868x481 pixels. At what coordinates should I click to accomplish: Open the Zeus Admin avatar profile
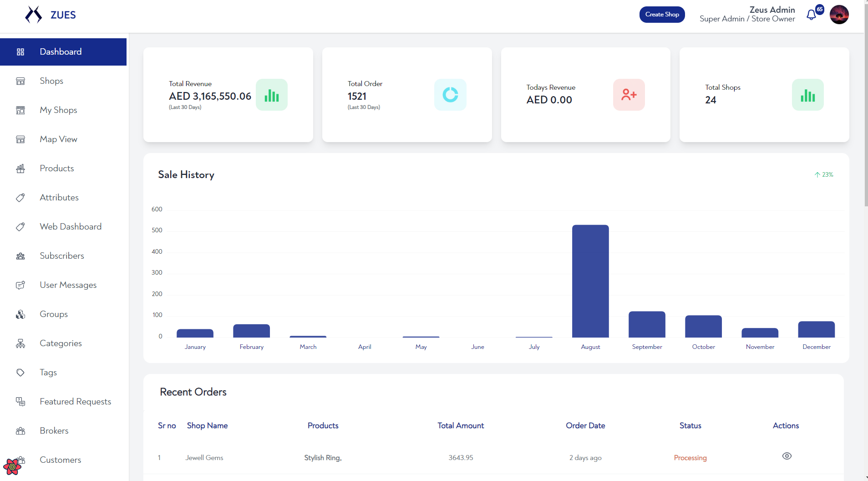839,15
